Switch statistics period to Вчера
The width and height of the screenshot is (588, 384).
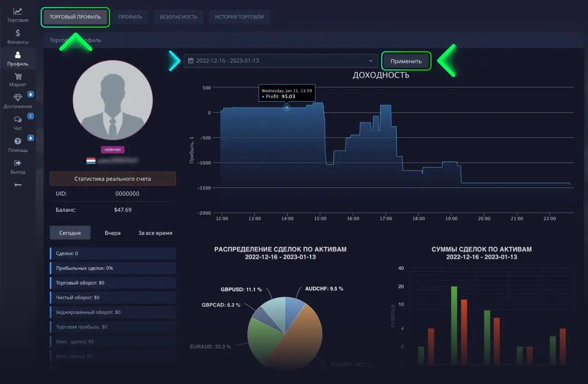point(113,233)
